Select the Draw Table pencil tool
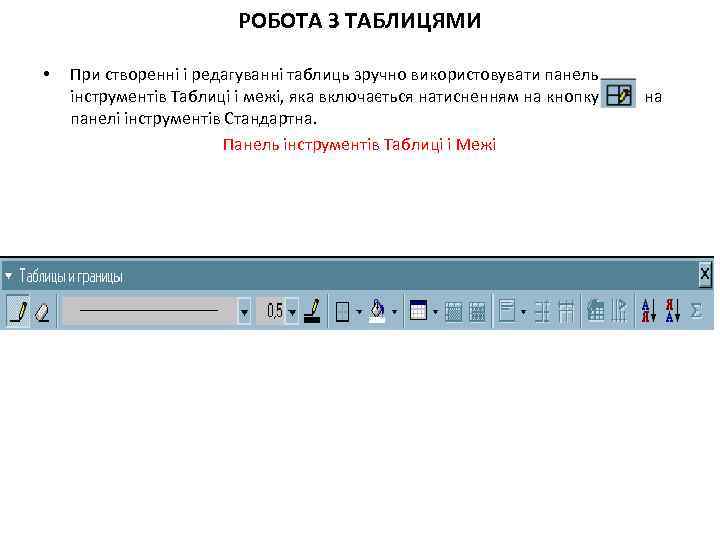Screen dimensions: 720x540 (18, 311)
